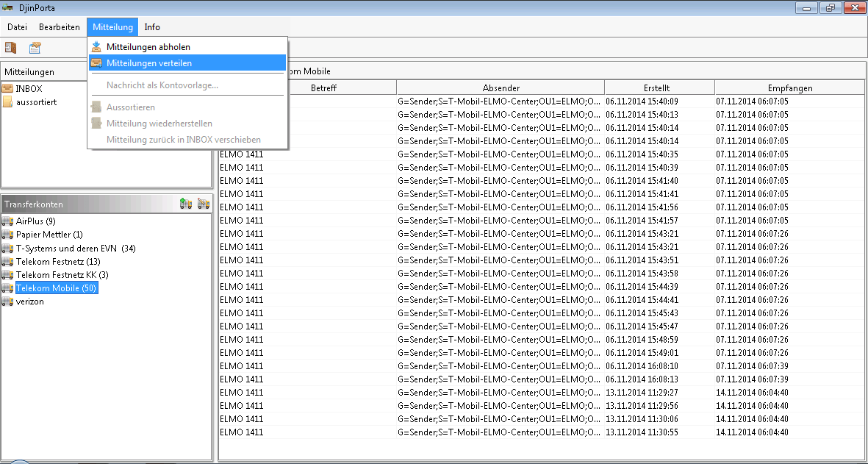Viewport: 868px width, 464px height.
Task: Click the add transfer account truck icon
Action: click(x=186, y=204)
